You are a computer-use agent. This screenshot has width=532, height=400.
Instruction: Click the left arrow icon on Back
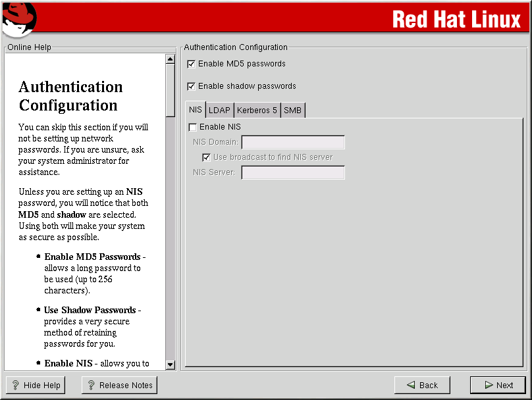pos(411,386)
